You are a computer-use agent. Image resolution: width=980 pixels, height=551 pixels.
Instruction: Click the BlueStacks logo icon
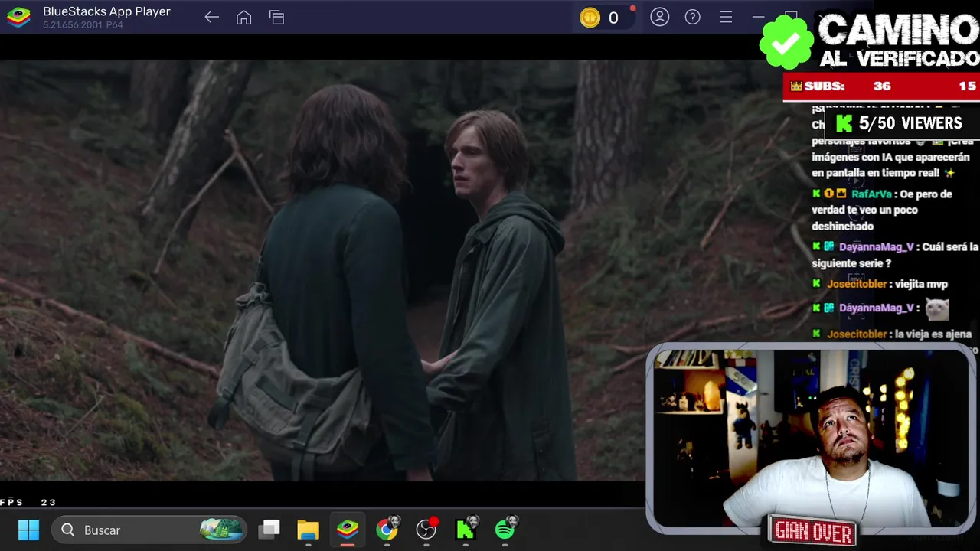[x=18, y=18]
